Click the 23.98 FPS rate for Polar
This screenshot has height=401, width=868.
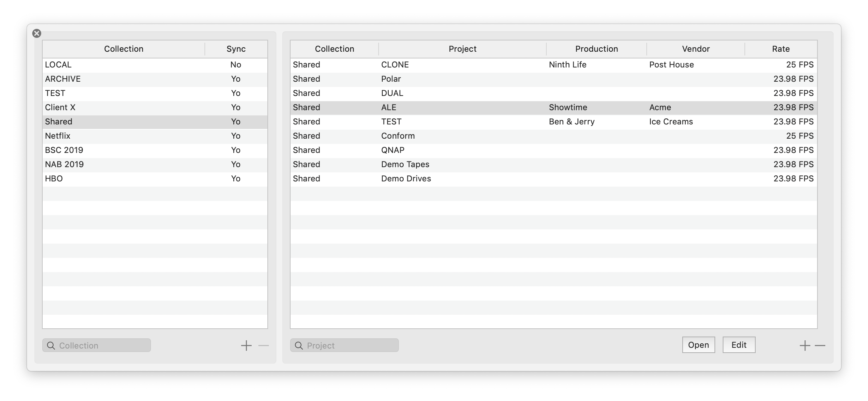[x=793, y=79]
